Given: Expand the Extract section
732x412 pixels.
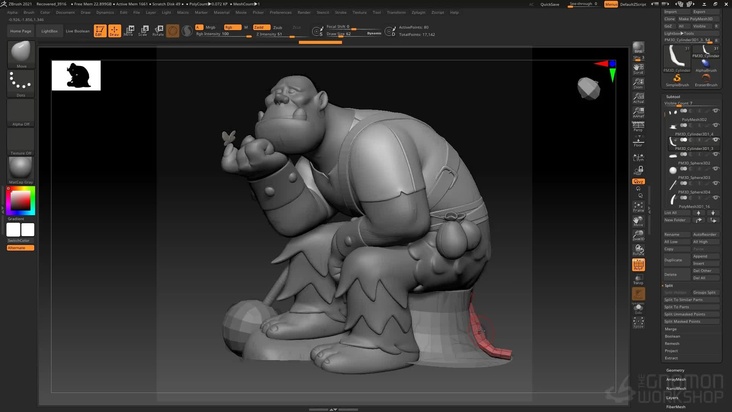Looking at the screenshot, I should pyautogui.click(x=671, y=358).
